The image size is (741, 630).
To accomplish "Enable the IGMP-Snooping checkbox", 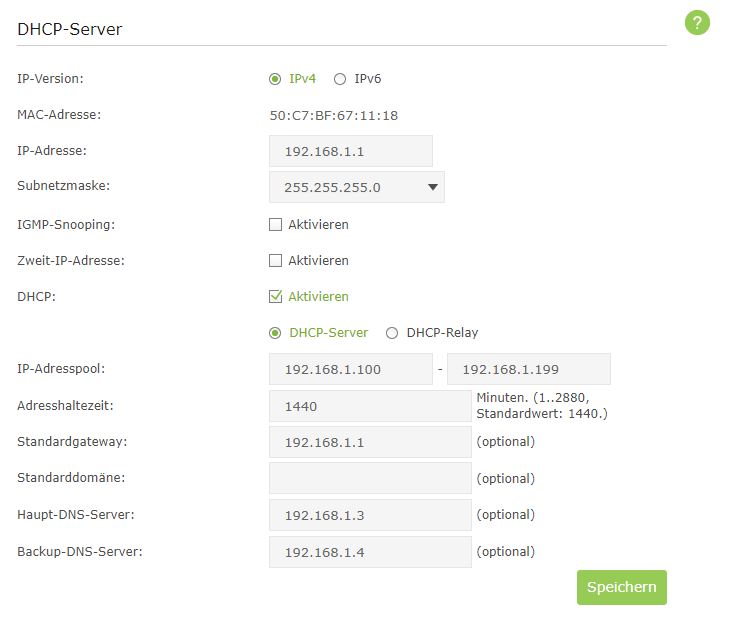I will tap(276, 225).
